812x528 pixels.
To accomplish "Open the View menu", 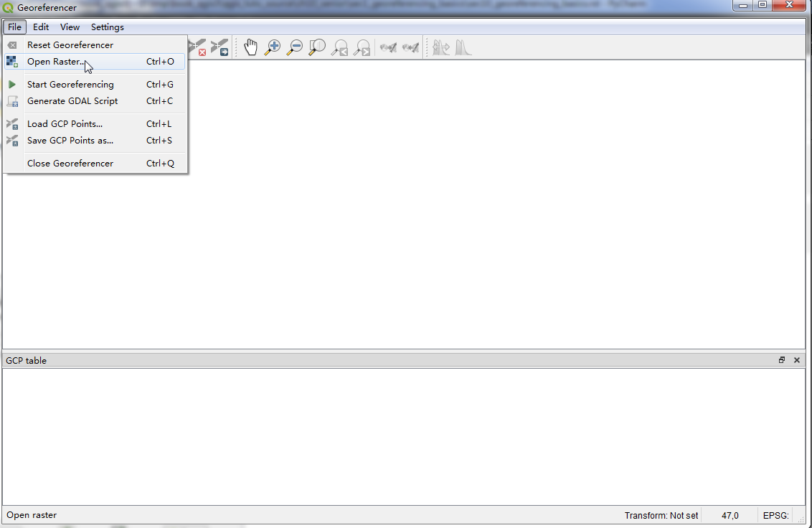I will coord(70,27).
